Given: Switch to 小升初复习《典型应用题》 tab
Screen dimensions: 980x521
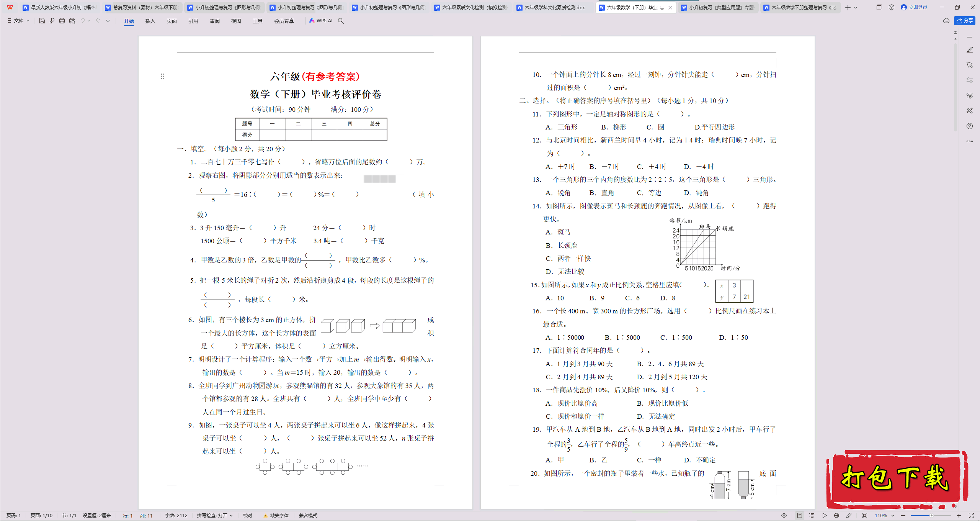Looking at the screenshot, I should click(x=718, y=8).
